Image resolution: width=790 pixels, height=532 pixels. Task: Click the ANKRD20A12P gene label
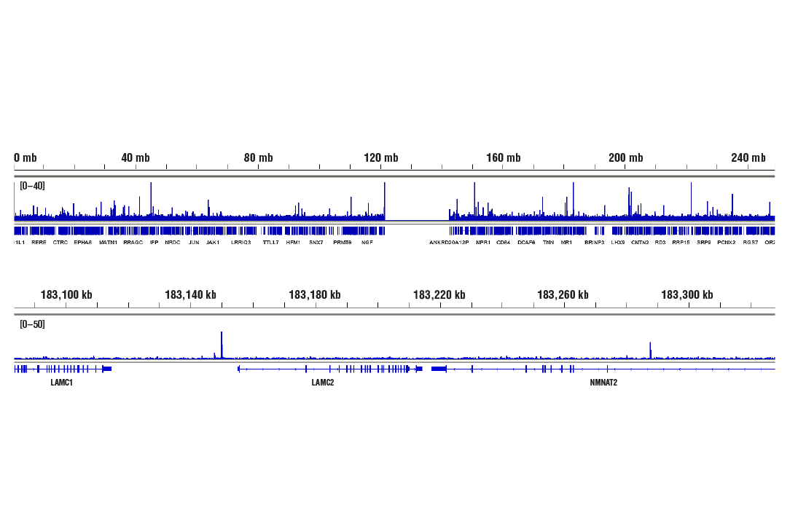coord(447,242)
